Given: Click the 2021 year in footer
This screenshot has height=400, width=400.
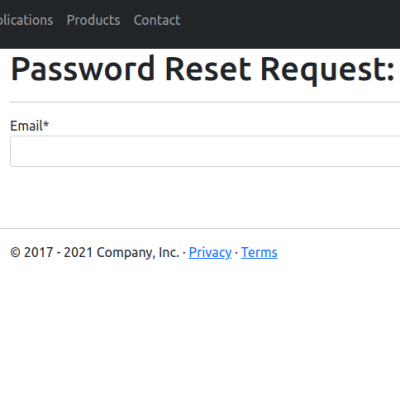Looking at the screenshot, I should click(78, 252).
